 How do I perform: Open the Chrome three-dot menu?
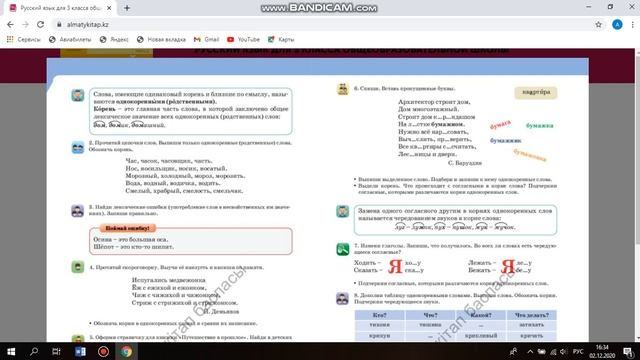click(632, 24)
